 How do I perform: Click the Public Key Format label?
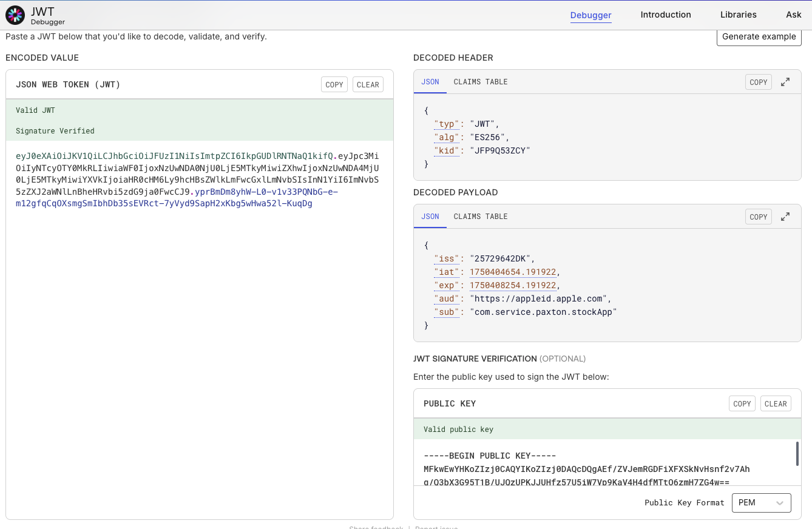(685, 503)
